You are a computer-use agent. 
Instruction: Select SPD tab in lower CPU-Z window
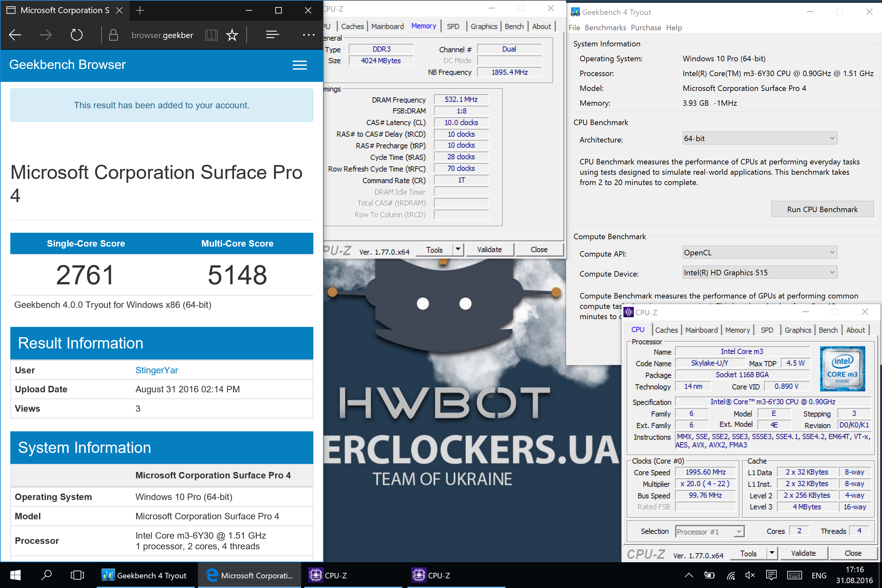pyautogui.click(x=767, y=330)
